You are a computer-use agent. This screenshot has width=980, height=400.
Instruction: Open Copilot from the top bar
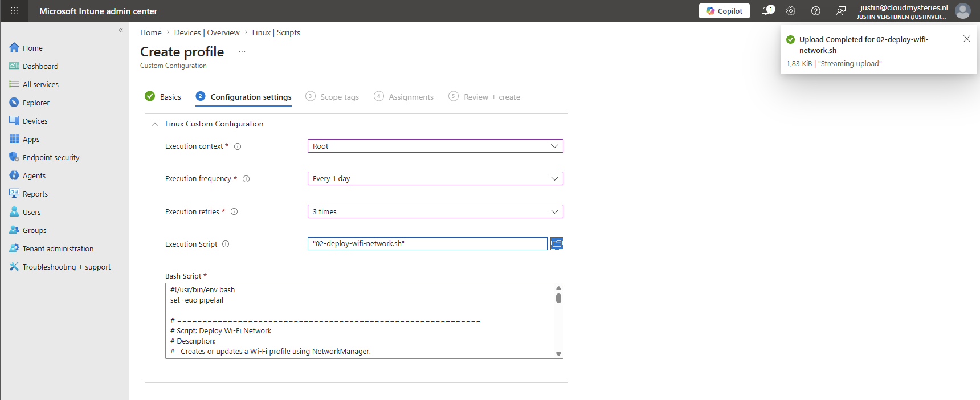pos(724,11)
